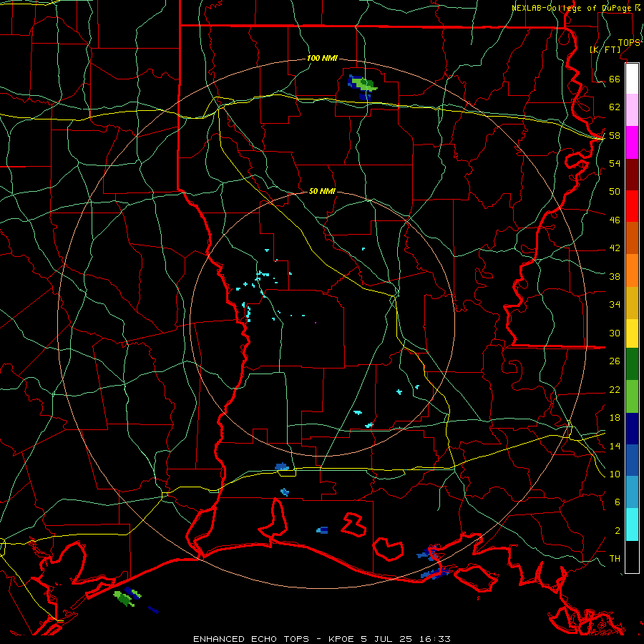The height and width of the screenshot is (644, 644).
Task: Click the dark green legend swatch
Action: pyautogui.click(x=632, y=364)
